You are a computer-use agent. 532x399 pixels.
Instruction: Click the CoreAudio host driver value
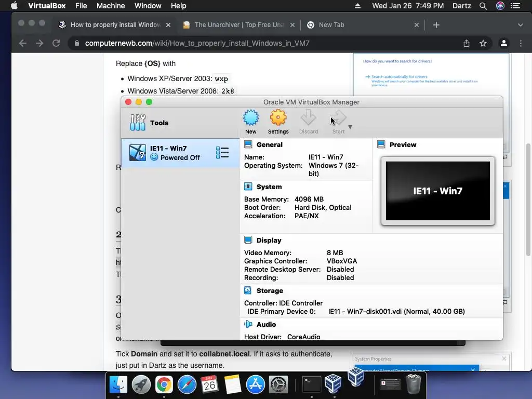[303, 337]
